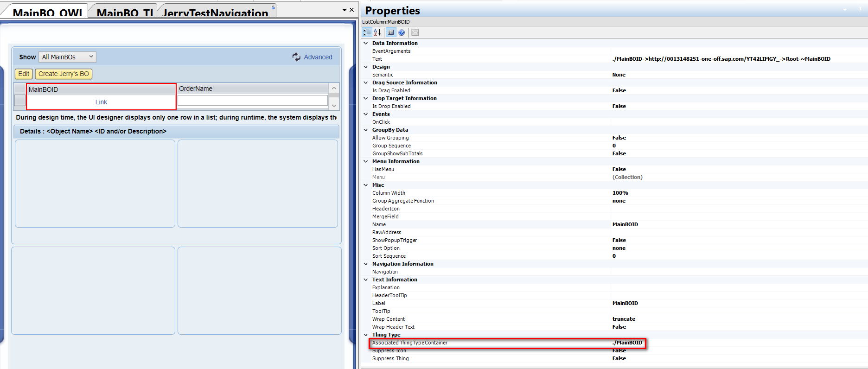Click the Advanced link

coord(318,57)
